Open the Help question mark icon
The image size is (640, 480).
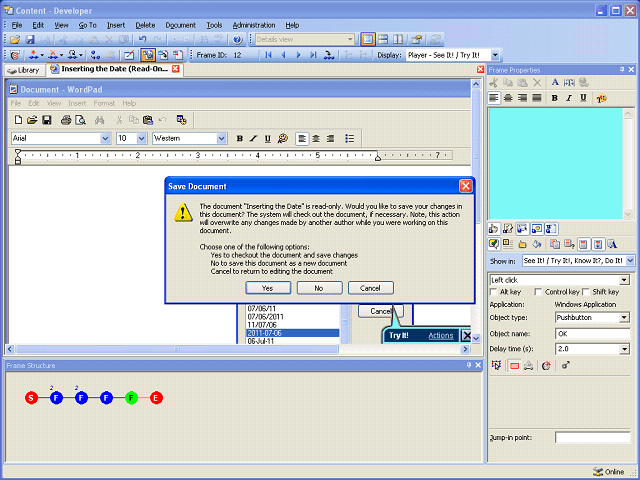[x=238, y=40]
